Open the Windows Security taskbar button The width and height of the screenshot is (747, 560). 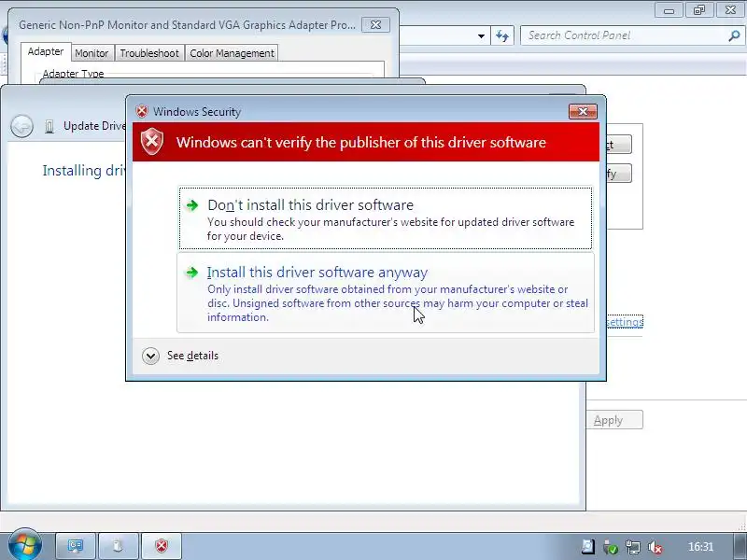coord(162,546)
